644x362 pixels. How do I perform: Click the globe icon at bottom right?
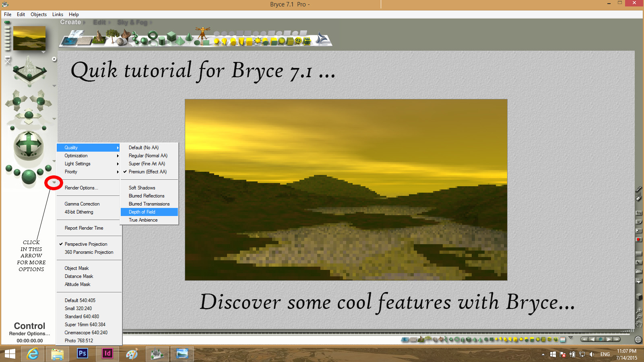click(638, 339)
